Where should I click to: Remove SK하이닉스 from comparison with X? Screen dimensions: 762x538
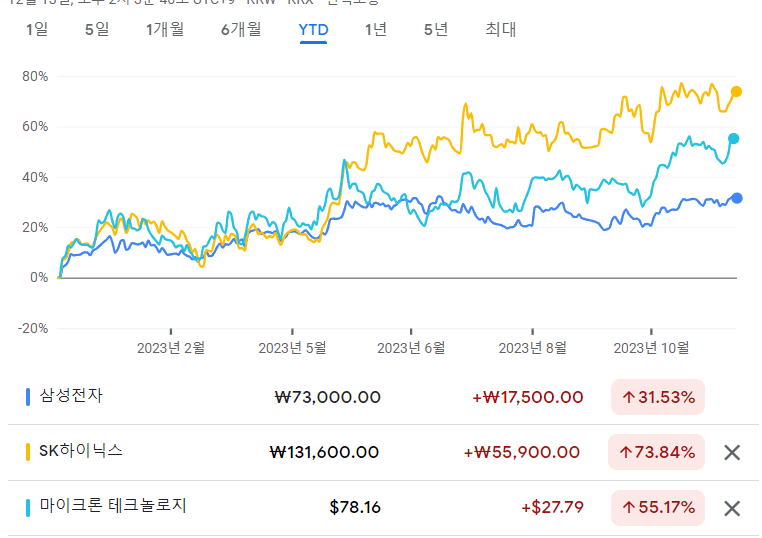732,452
